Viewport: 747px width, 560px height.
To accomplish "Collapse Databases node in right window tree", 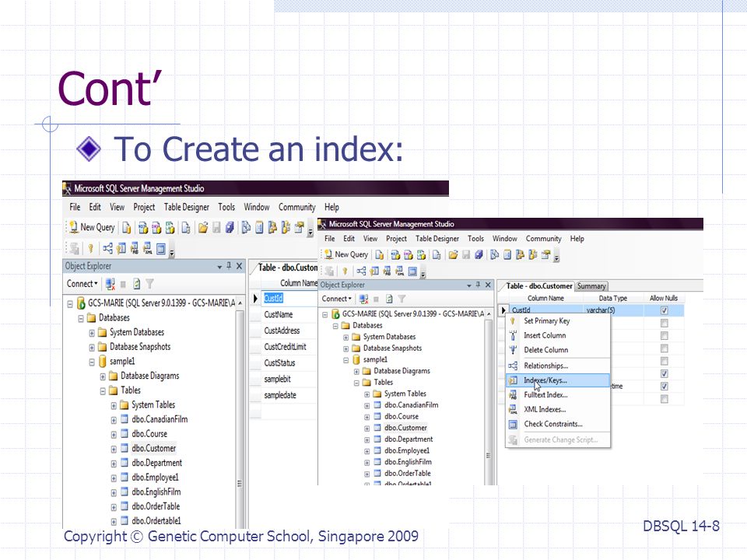I will [335, 326].
